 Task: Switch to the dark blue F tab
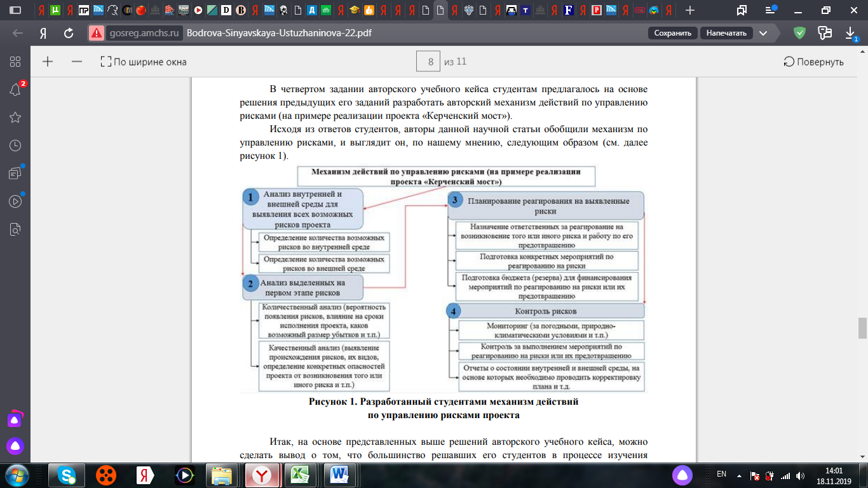[x=569, y=10]
